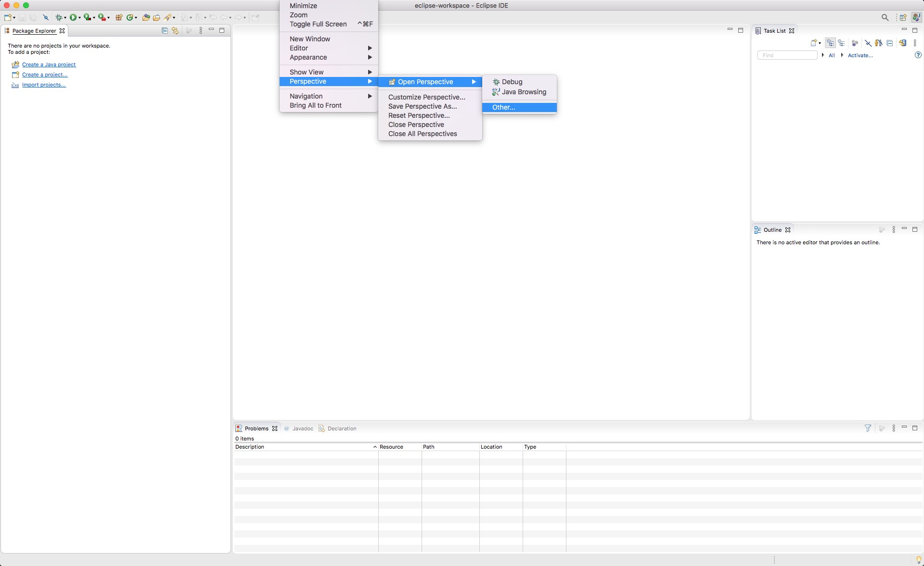
Task: Click the New Task icon in Task List
Action: (813, 43)
